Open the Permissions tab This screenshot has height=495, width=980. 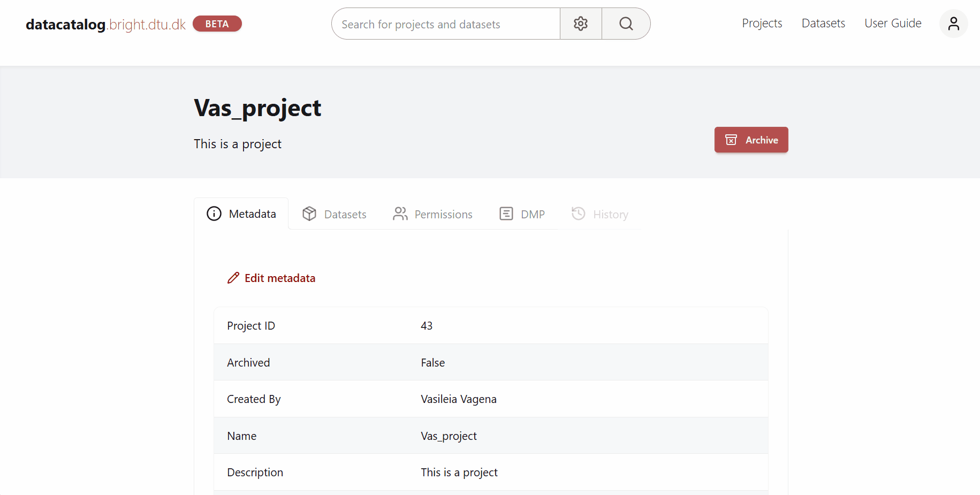(443, 215)
